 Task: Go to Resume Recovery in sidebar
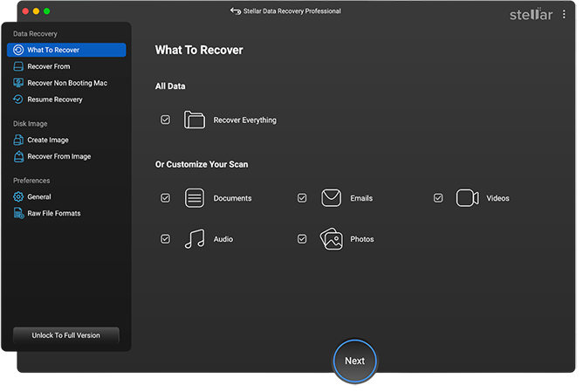tap(54, 100)
